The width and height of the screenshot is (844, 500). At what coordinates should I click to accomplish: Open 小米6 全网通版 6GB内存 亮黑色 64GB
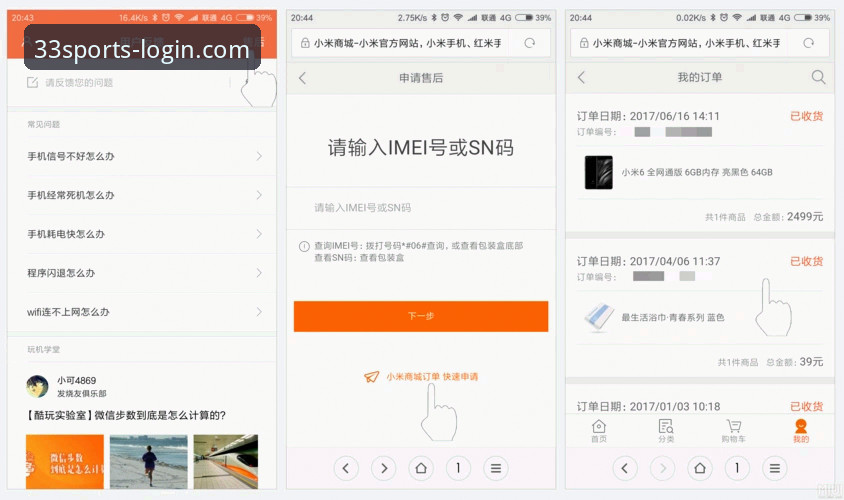(x=697, y=172)
